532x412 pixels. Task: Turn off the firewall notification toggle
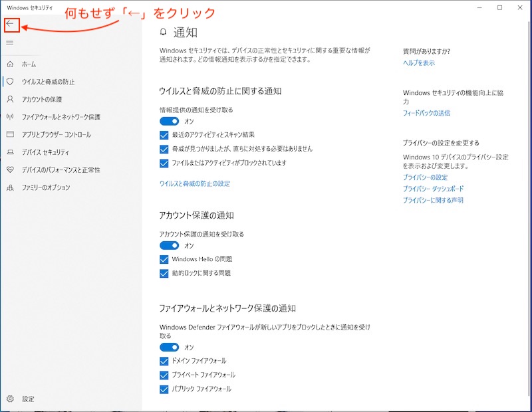(170, 347)
